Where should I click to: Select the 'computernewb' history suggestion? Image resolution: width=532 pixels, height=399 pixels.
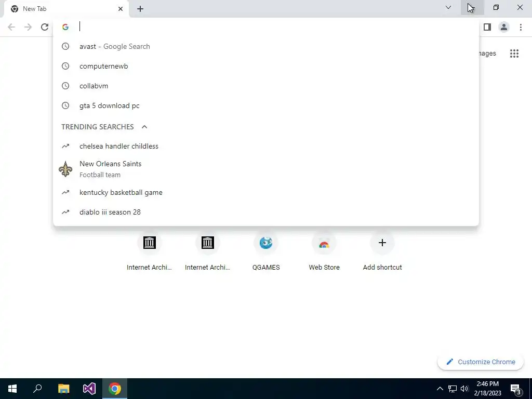[266, 66]
